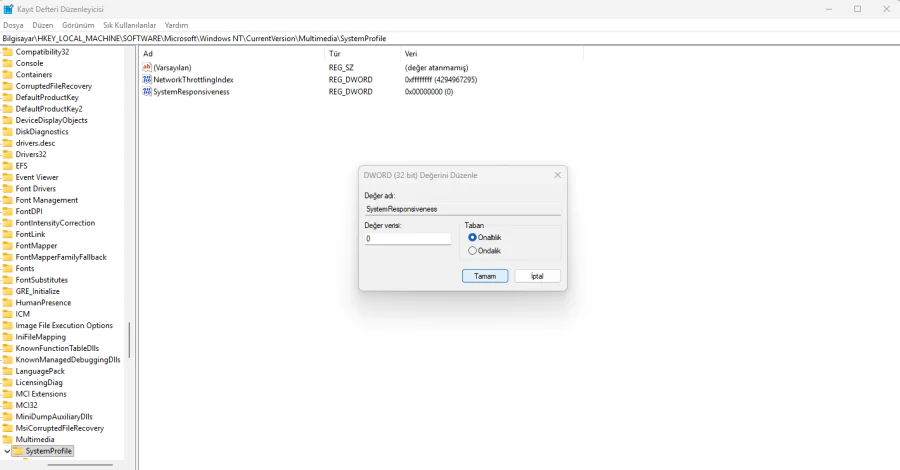The height and width of the screenshot is (470, 900).
Task: Select the Containers folder icon
Action: [7, 75]
